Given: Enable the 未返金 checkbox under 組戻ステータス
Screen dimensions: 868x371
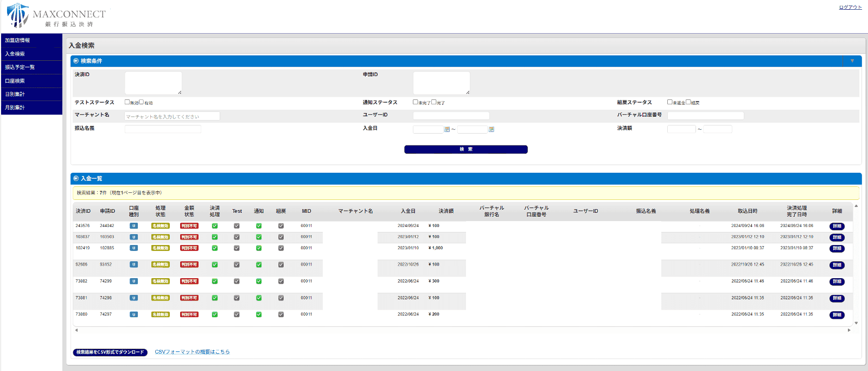Looking at the screenshot, I should click(670, 102).
